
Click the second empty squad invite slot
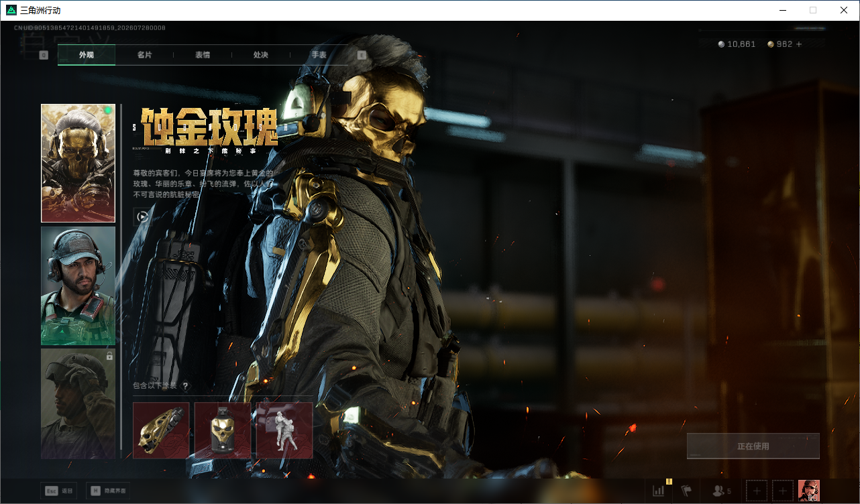tap(783, 491)
